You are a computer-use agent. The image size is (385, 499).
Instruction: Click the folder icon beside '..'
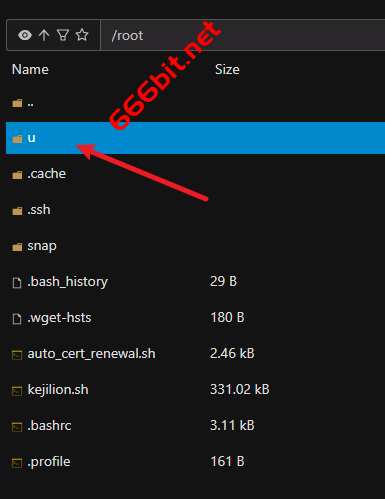click(x=17, y=103)
